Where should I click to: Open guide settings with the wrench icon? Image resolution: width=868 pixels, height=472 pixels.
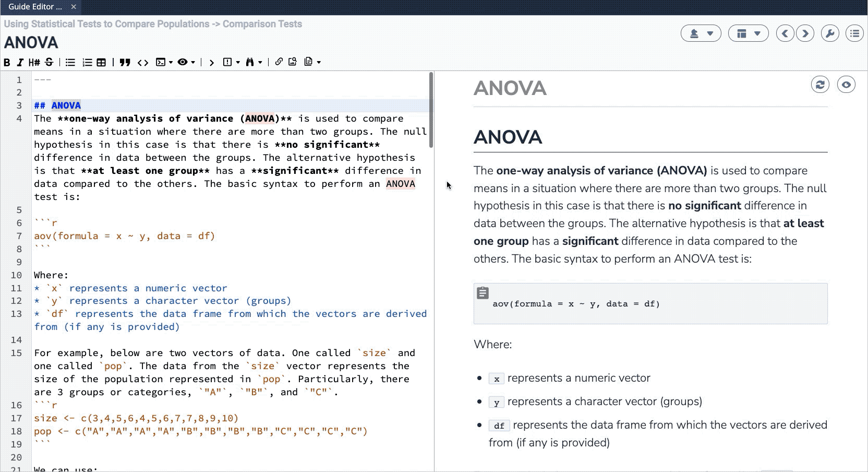point(830,33)
